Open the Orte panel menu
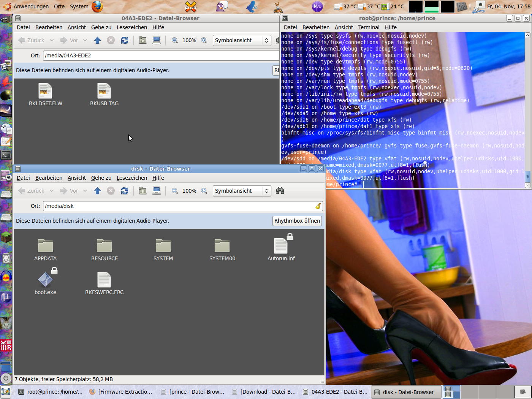 [x=59, y=6]
